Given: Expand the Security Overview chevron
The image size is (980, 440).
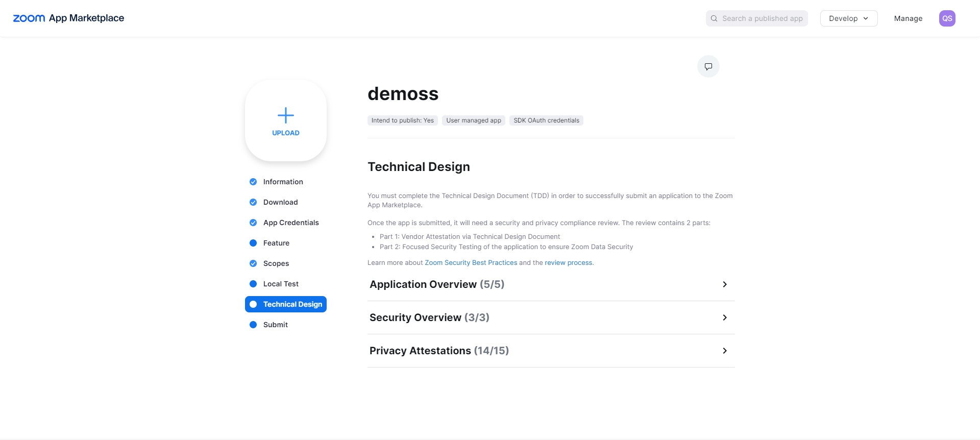Looking at the screenshot, I should pyautogui.click(x=724, y=317).
